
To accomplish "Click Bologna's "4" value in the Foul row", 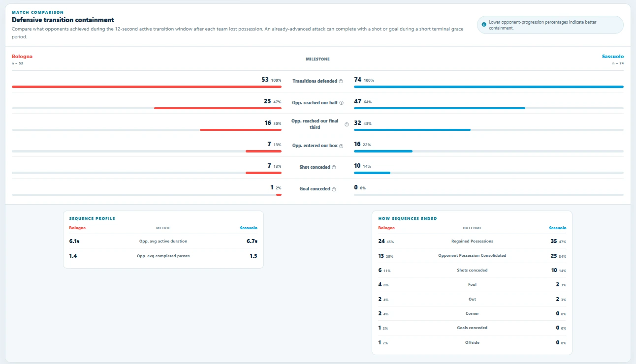I will pos(380,284).
